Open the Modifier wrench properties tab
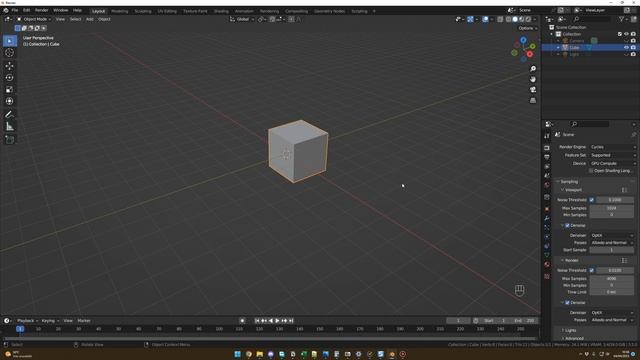Screen dimensions: 640x360 coord(547,218)
